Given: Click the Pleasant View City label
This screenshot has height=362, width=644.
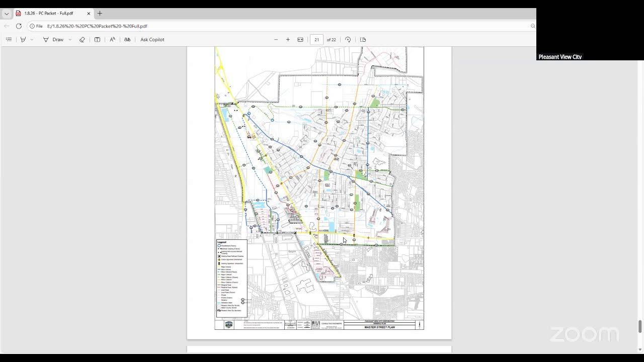Looking at the screenshot, I should click(560, 57).
